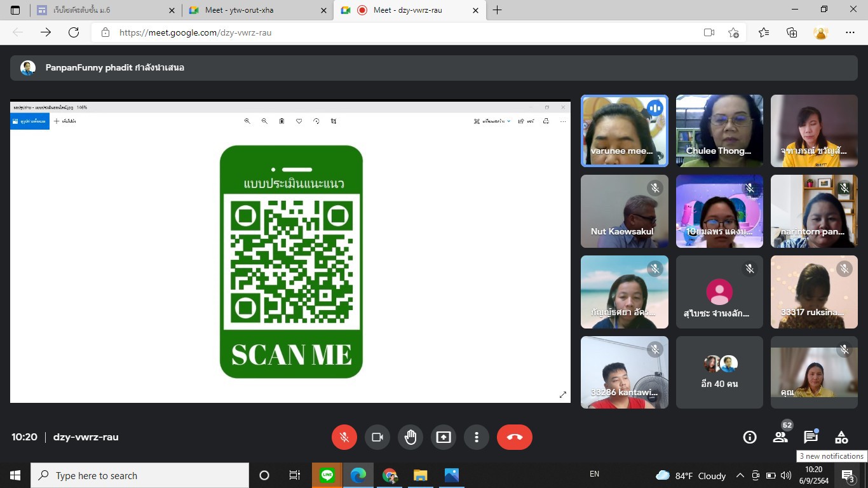Toggle the camera in Meet
Viewport: 868px width, 488px height.
tap(377, 437)
